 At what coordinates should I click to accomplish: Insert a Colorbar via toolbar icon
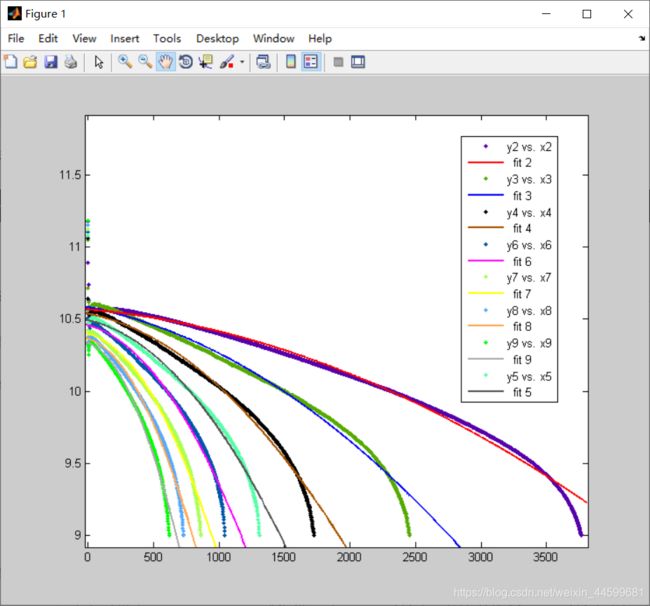pyautogui.click(x=291, y=62)
